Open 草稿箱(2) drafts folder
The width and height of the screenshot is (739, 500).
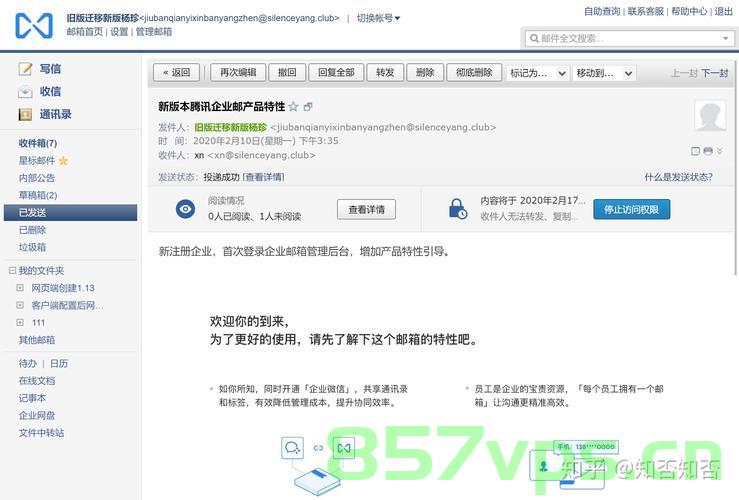38,195
